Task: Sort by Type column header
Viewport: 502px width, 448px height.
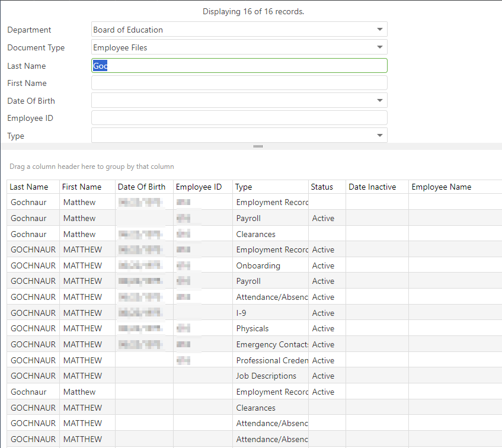Action: coord(244,187)
